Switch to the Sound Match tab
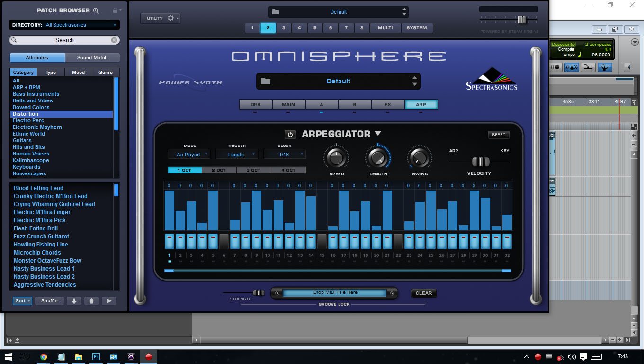Image resolution: width=644 pixels, height=364 pixels. coord(92,58)
